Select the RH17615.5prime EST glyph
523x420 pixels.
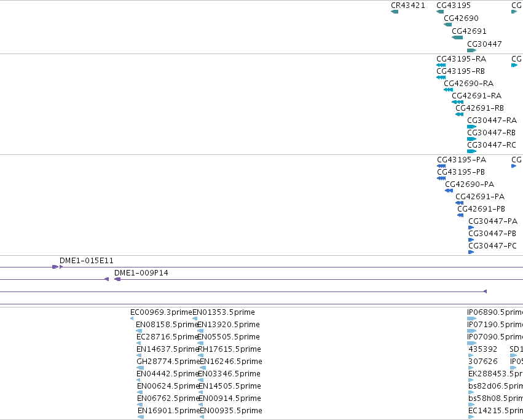tap(201, 355)
